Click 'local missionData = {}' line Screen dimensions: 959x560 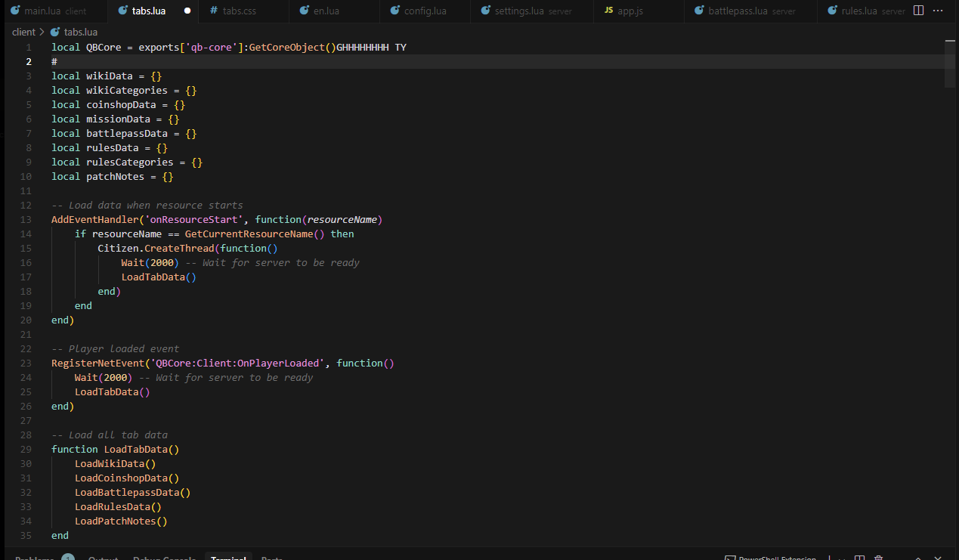click(116, 119)
